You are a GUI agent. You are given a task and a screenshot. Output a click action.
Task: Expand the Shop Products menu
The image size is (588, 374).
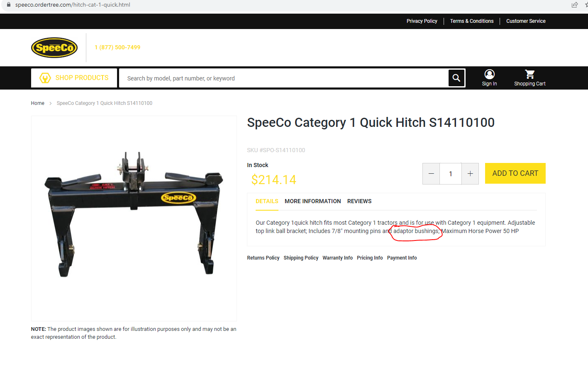click(x=74, y=78)
